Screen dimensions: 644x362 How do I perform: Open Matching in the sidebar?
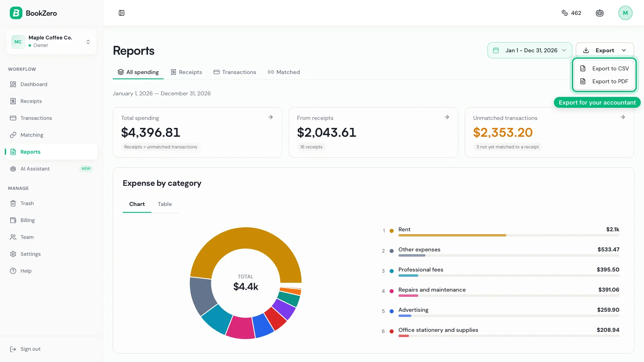[x=51, y=135]
